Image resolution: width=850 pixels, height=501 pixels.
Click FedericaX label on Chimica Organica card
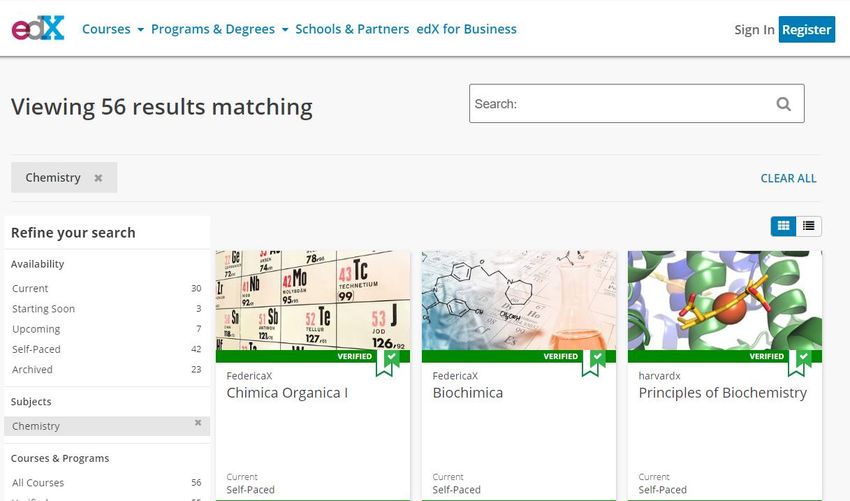pos(249,376)
